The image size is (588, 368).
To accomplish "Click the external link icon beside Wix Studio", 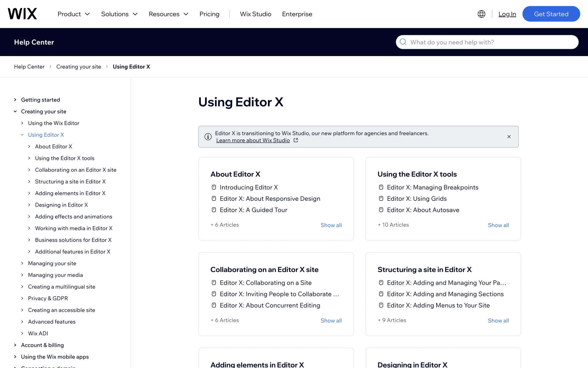I will (x=296, y=140).
